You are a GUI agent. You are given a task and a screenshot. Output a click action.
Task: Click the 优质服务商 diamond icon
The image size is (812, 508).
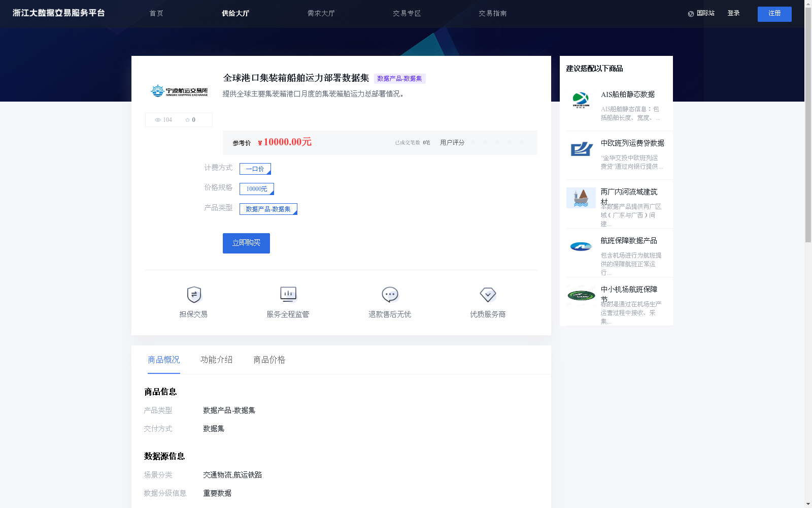pyautogui.click(x=488, y=295)
